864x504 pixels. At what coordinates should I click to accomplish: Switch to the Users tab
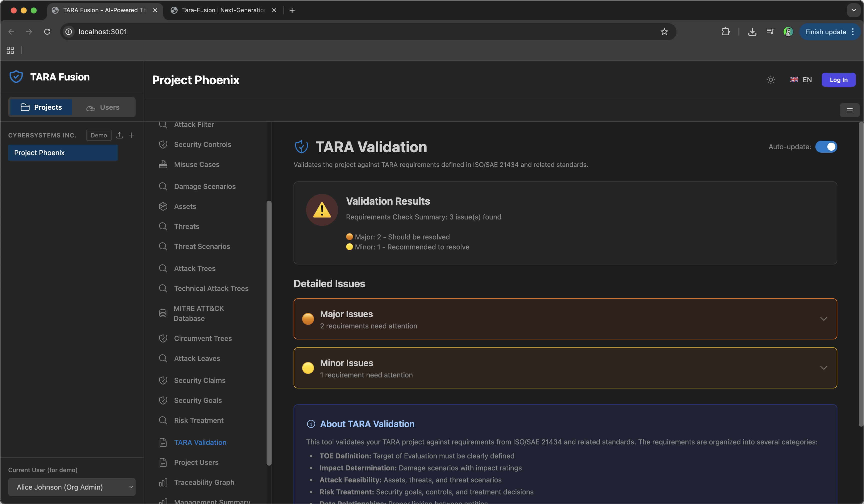(103, 107)
